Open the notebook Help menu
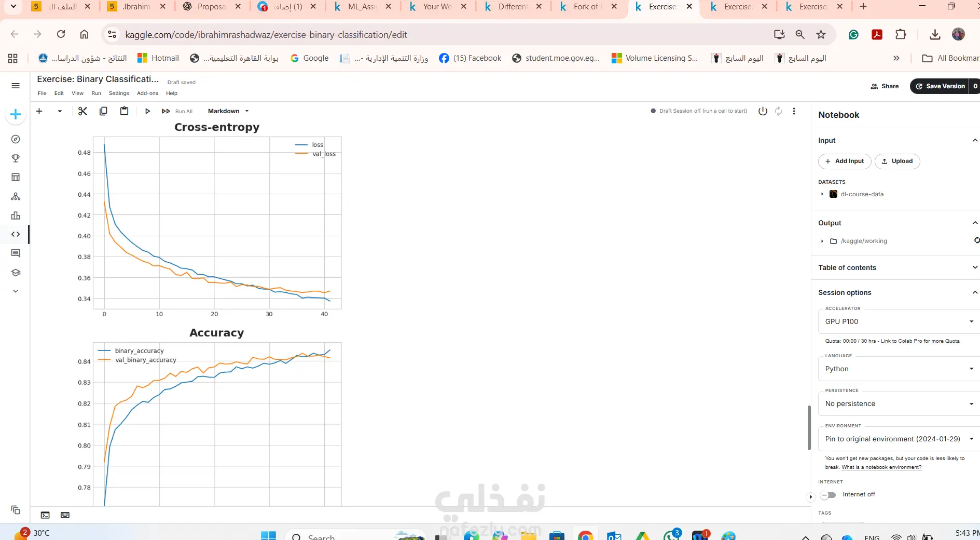The width and height of the screenshot is (980, 540). 172,93
